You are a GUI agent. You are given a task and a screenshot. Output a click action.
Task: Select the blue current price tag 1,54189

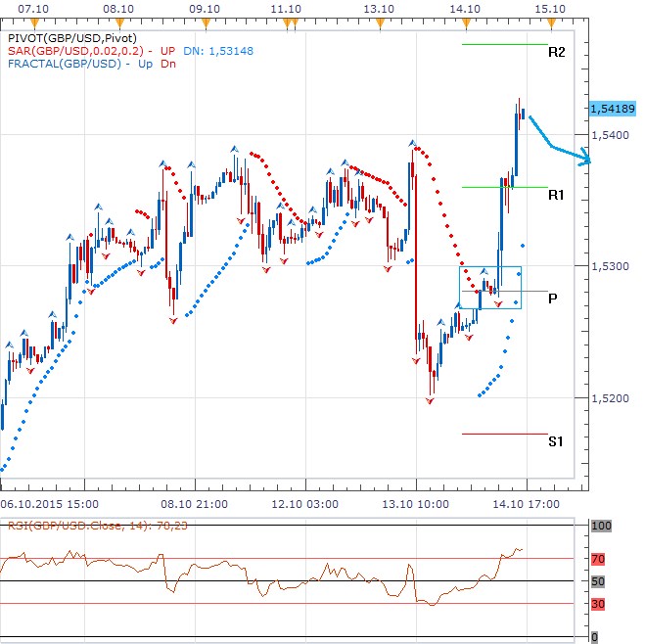pyautogui.click(x=613, y=108)
